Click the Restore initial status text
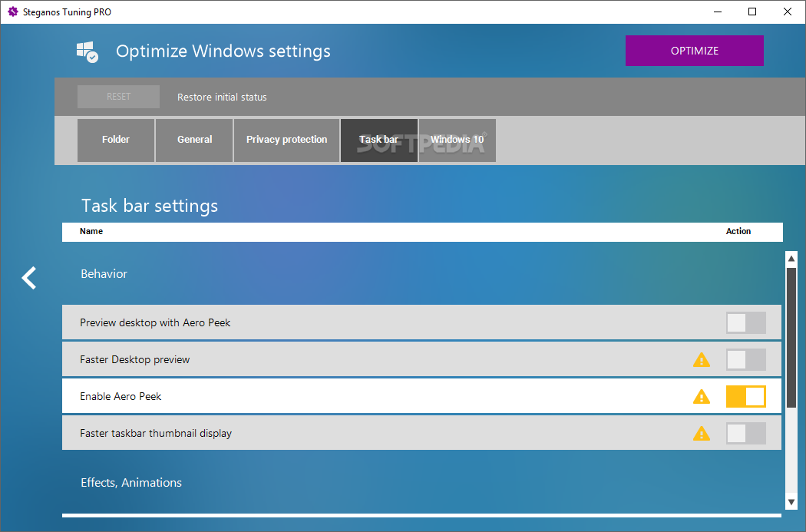Screen dimensions: 806x532 222,97
